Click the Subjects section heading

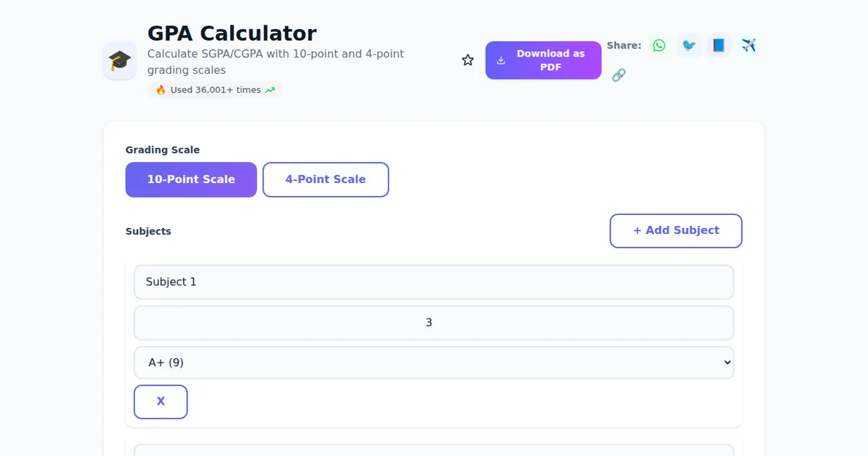[x=148, y=231]
